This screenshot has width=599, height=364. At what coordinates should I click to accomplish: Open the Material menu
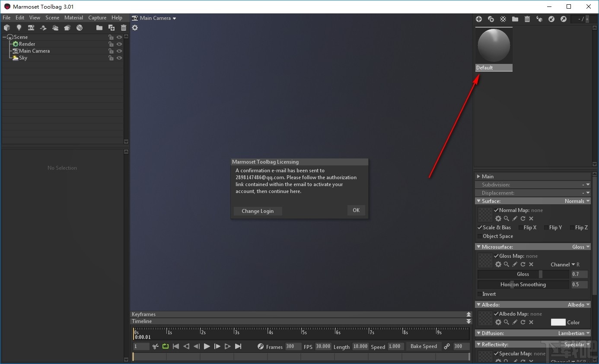tap(73, 18)
